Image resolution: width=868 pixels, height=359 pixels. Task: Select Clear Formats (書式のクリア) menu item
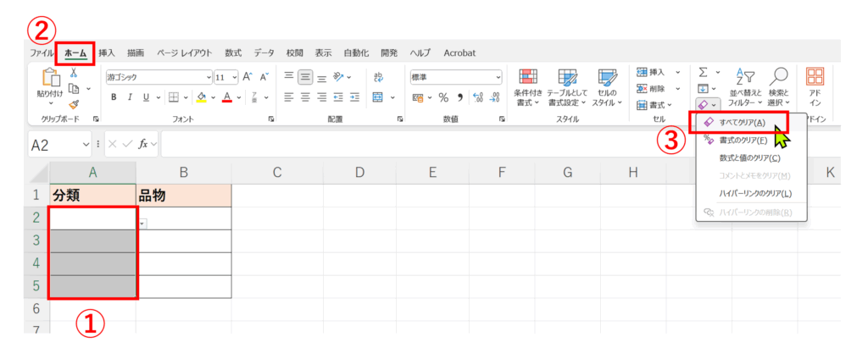(743, 140)
